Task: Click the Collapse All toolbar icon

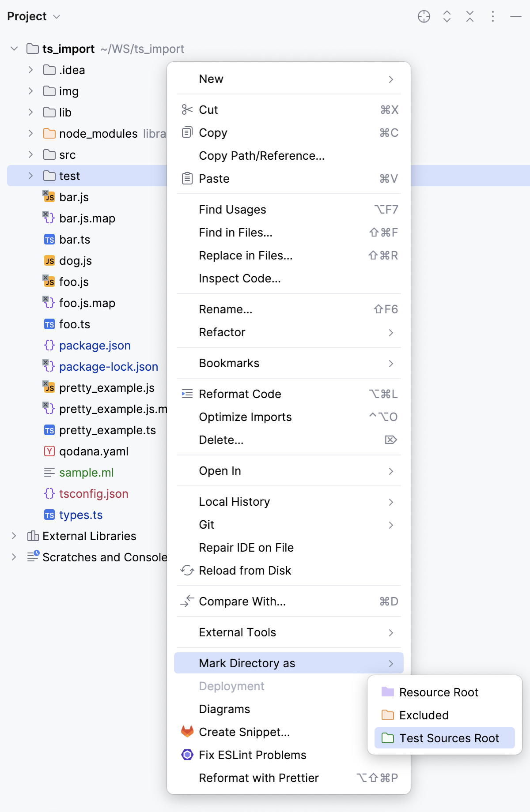Action: 469,17
